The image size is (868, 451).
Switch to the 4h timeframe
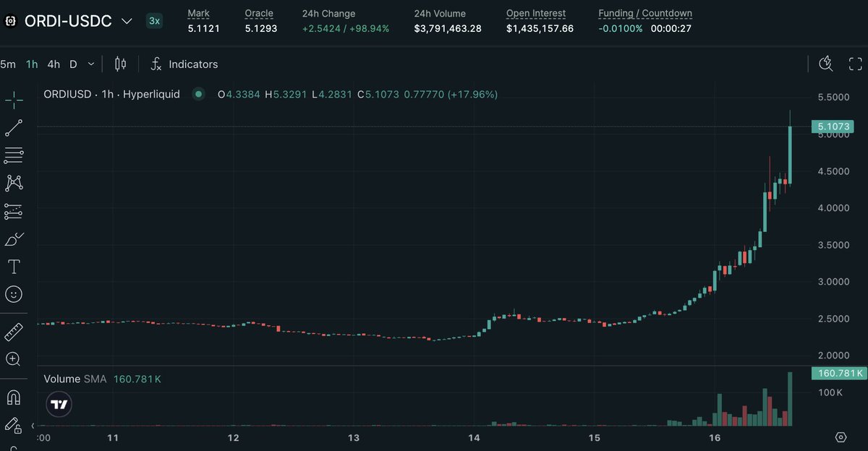coord(54,64)
